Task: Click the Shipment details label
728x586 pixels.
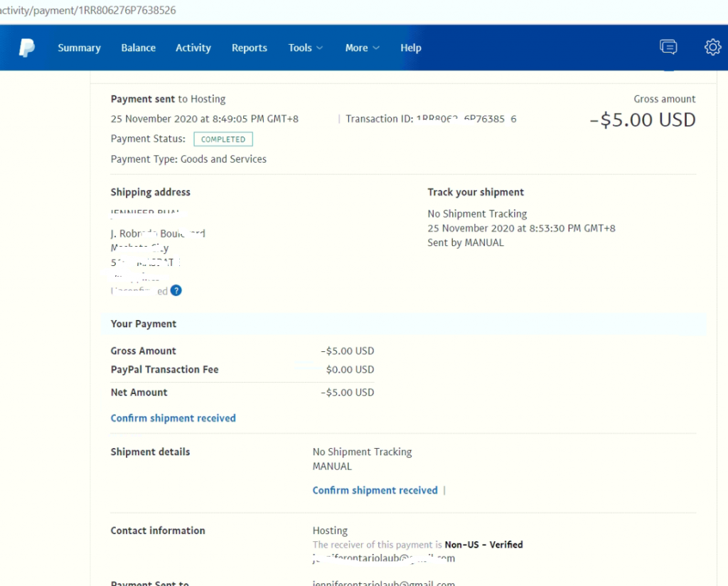Action: [151, 452]
